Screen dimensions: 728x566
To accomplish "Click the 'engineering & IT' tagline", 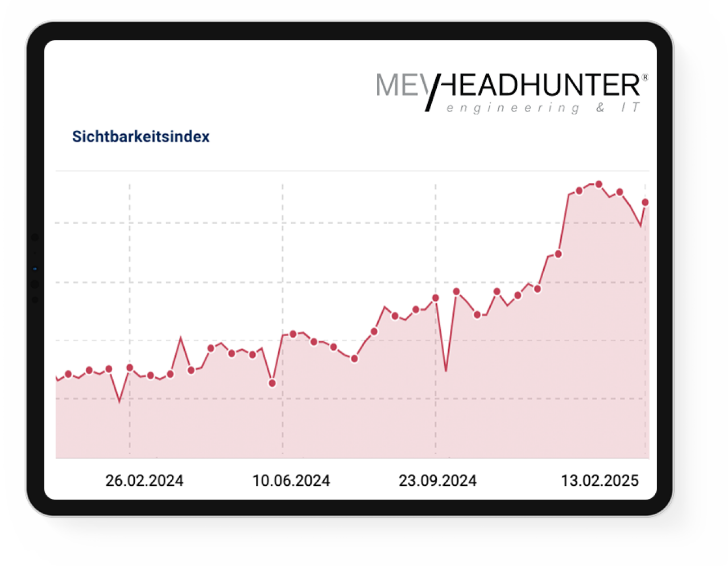I will tap(543, 108).
